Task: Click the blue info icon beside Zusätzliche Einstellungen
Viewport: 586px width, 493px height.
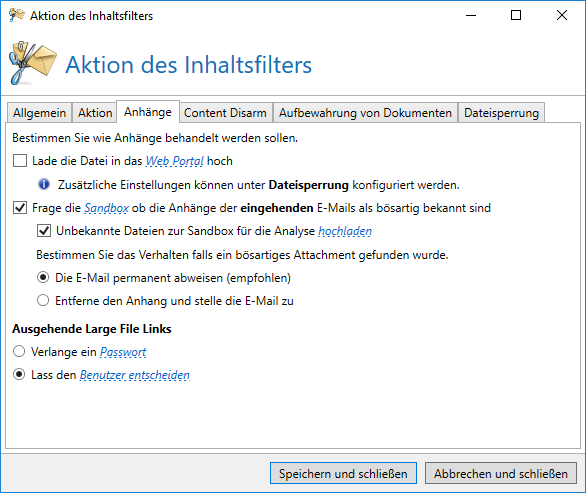Action: pos(44,184)
